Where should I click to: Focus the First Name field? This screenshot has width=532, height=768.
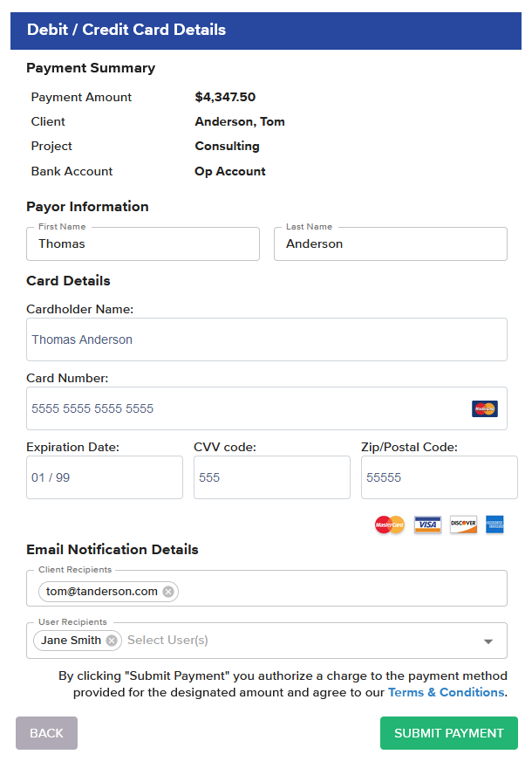coord(143,244)
